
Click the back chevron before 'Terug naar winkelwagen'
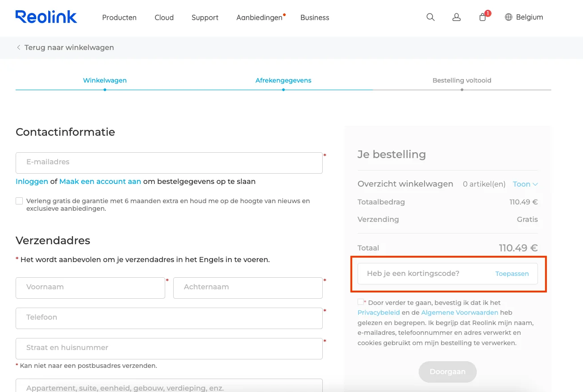[x=18, y=47]
